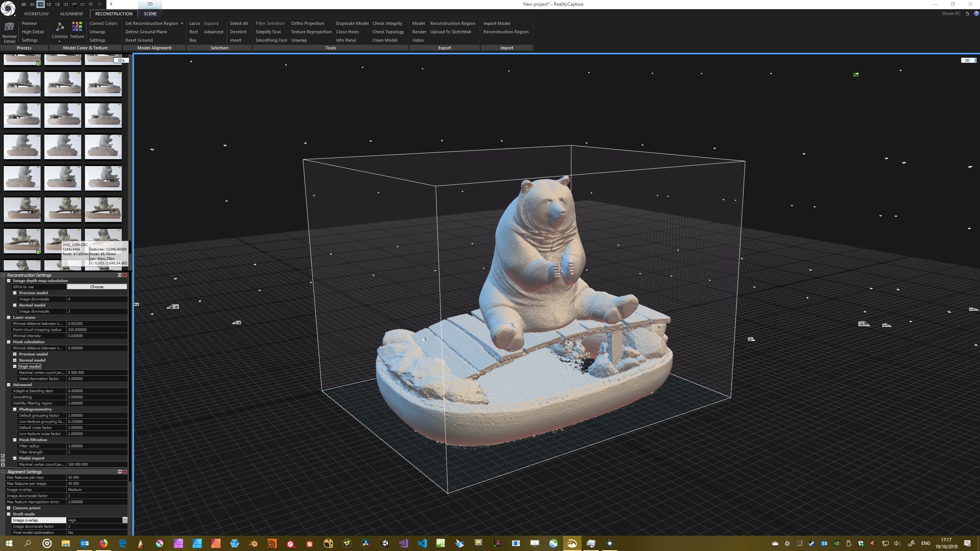980x551 pixels.
Task: Click the undo arrow in title bar
Action: click(x=91, y=4)
